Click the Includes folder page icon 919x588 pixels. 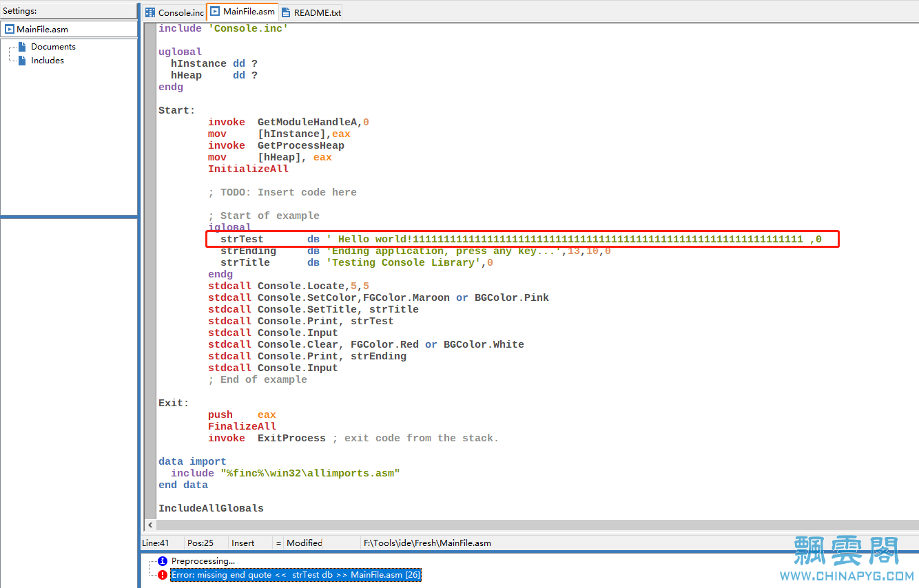[22, 61]
